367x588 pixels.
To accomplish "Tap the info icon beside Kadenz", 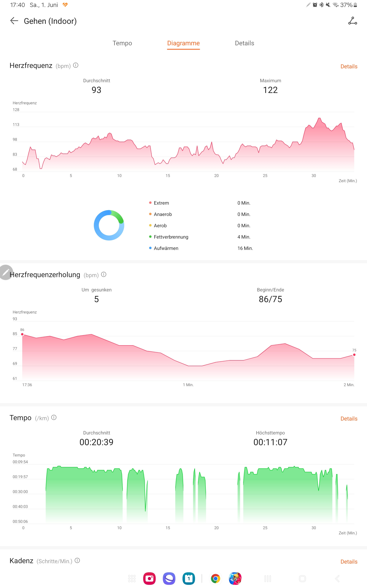I will point(77,560).
